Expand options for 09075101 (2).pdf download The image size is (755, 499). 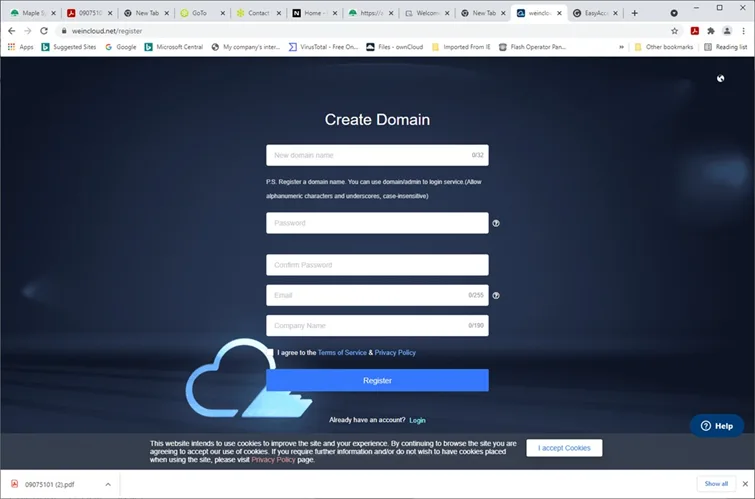point(108,484)
